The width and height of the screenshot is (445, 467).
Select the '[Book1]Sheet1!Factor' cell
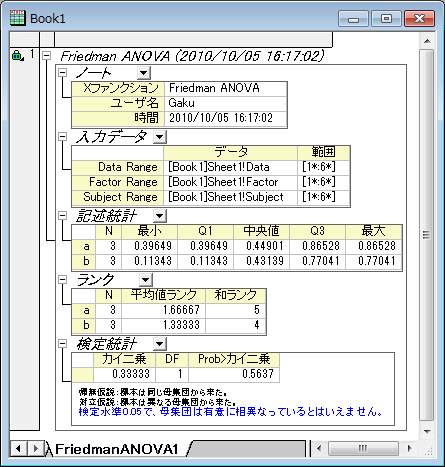point(230,182)
